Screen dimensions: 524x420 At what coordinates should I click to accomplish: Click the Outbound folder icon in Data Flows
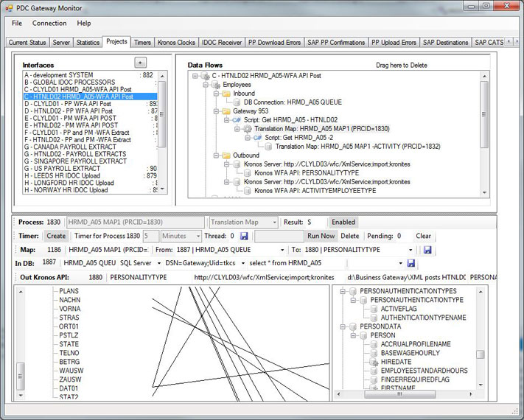coord(228,155)
